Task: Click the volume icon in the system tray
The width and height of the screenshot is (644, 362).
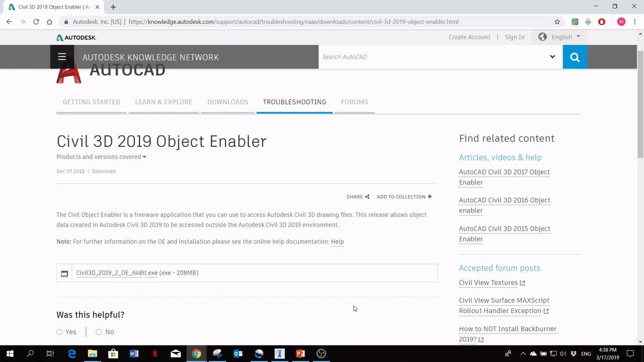Action: tap(563, 353)
